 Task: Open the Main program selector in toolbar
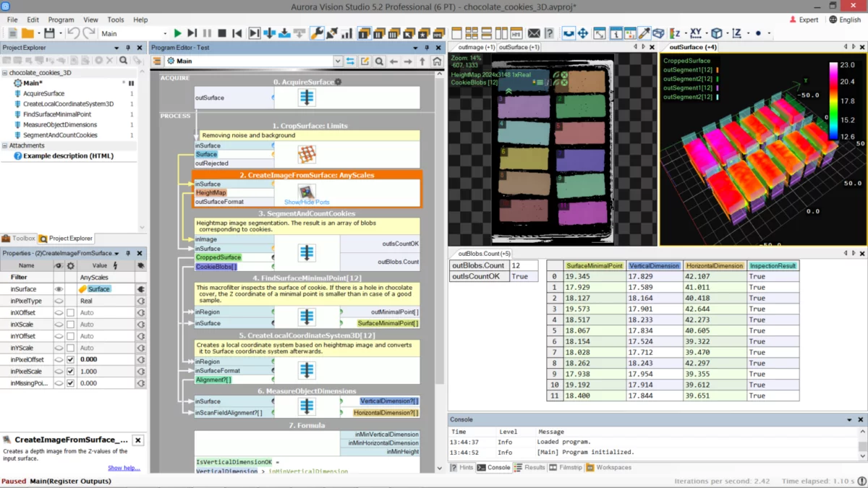(x=165, y=33)
